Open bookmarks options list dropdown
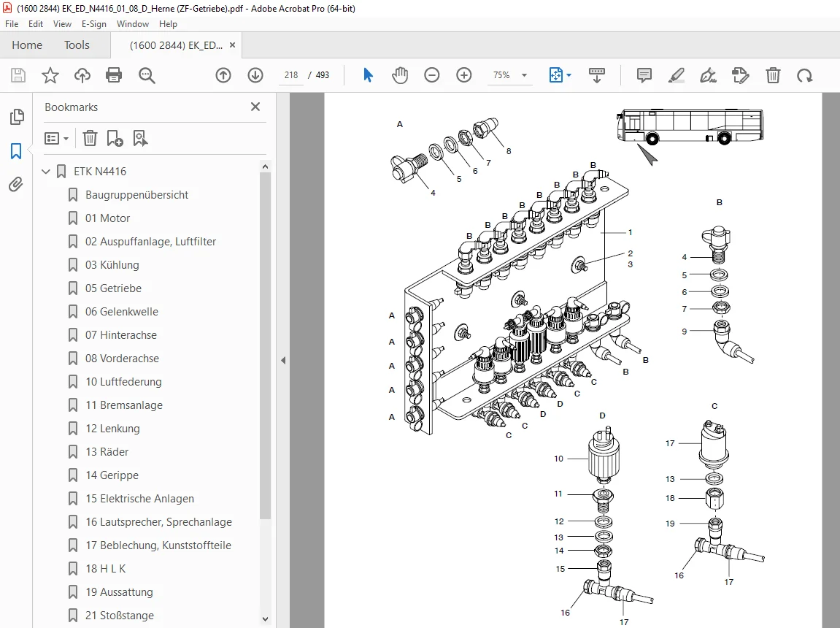 tap(57, 139)
